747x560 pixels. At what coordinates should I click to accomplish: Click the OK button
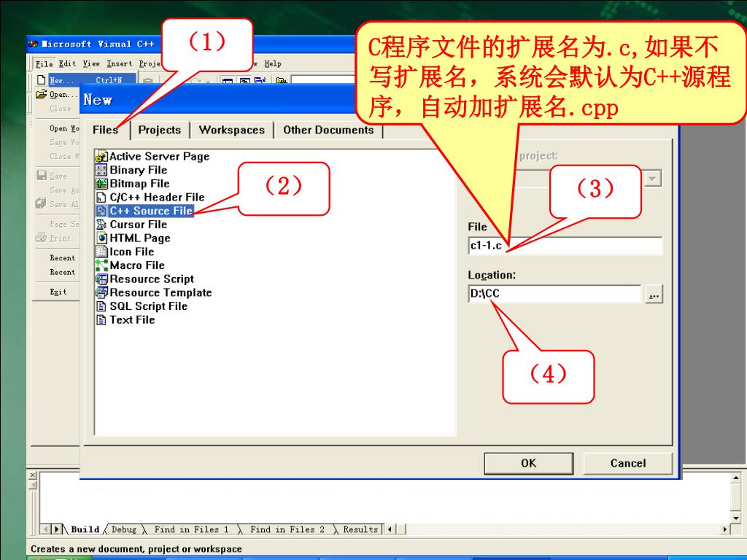click(x=528, y=463)
